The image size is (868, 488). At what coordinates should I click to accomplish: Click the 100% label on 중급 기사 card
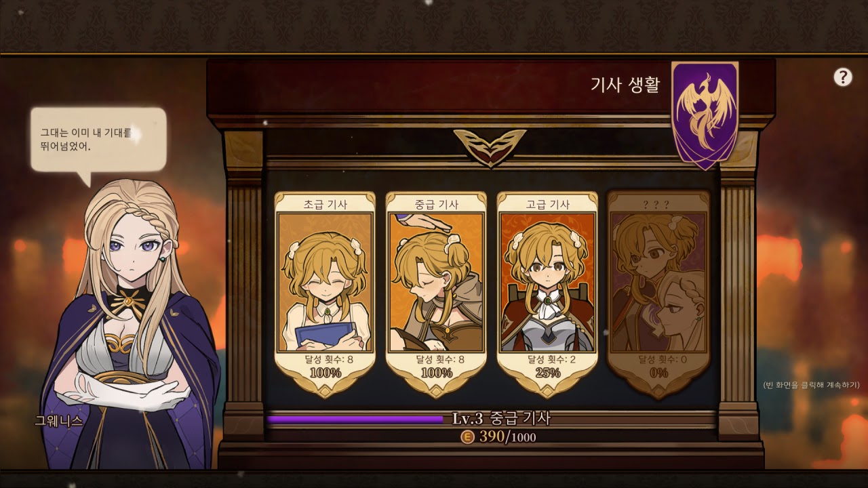[x=436, y=373]
